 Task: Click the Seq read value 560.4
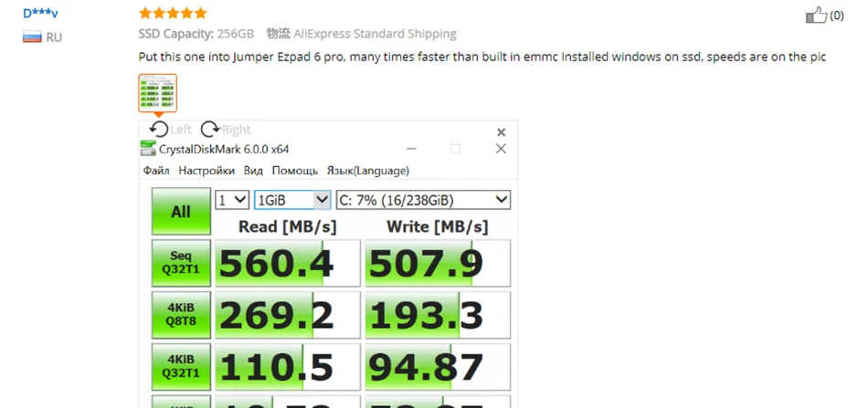pyautogui.click(x=288, y=263)
